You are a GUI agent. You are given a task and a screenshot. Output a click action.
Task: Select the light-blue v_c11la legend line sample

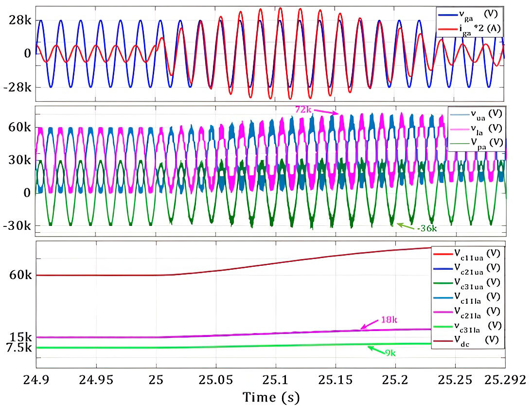point(443,297)
